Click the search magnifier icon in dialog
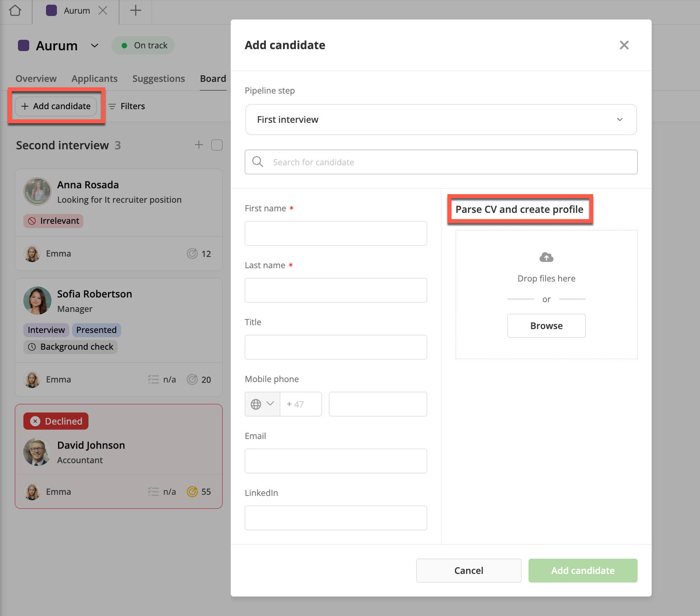Viewport: 700px width, 616px height. [x=258, y=162]
